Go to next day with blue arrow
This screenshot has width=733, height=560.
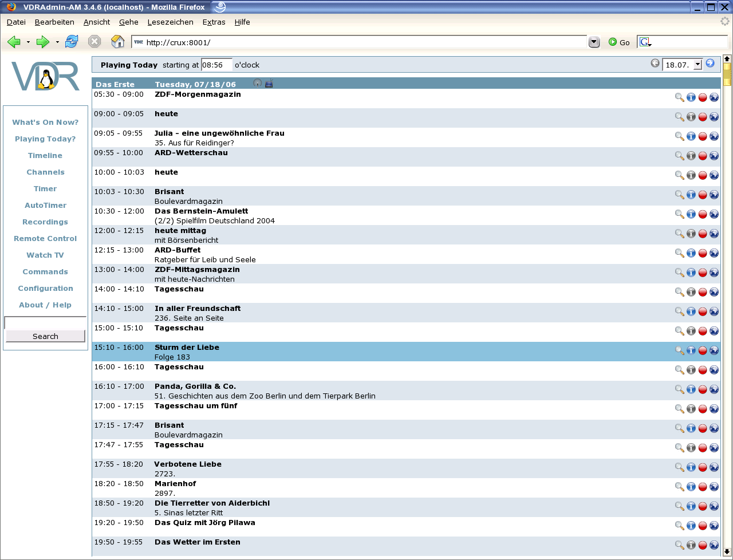click(710, 64)
